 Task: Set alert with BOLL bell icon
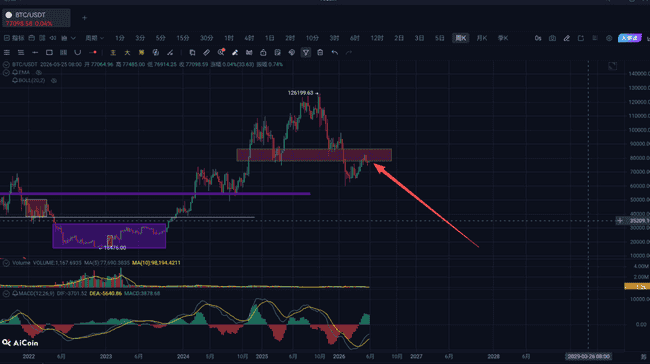(x=15, y=80)
